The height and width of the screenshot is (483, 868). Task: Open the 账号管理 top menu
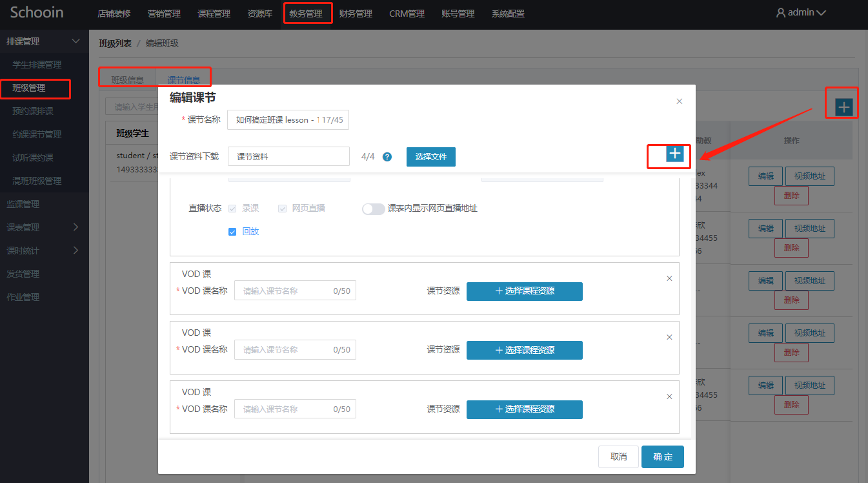[458, 14]
